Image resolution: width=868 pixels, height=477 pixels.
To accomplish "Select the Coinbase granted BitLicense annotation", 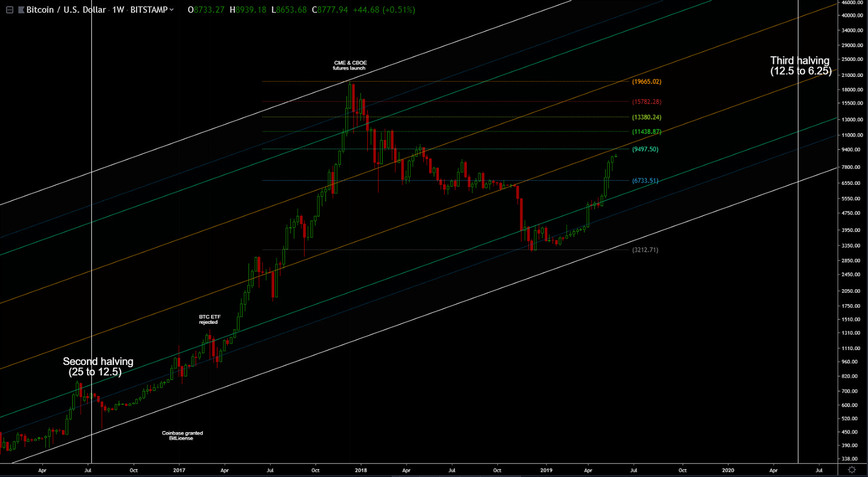I will [182, 435].
